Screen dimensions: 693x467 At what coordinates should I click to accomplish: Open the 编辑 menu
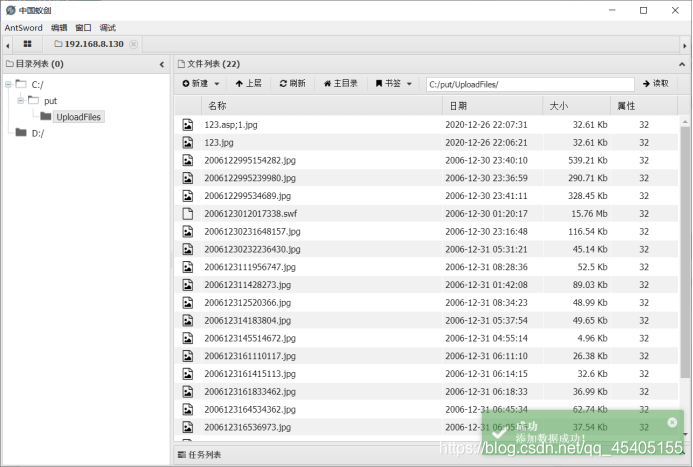tap(59, 28)
